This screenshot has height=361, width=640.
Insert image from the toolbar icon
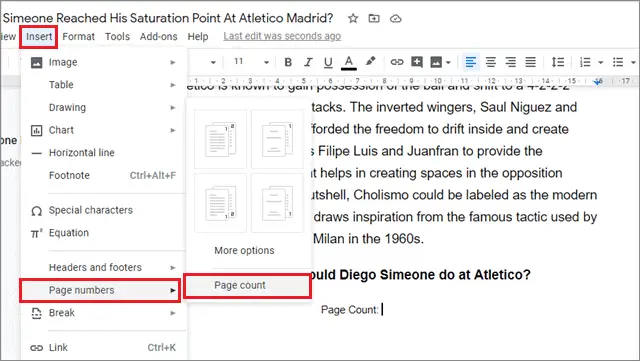click(436, 62)
